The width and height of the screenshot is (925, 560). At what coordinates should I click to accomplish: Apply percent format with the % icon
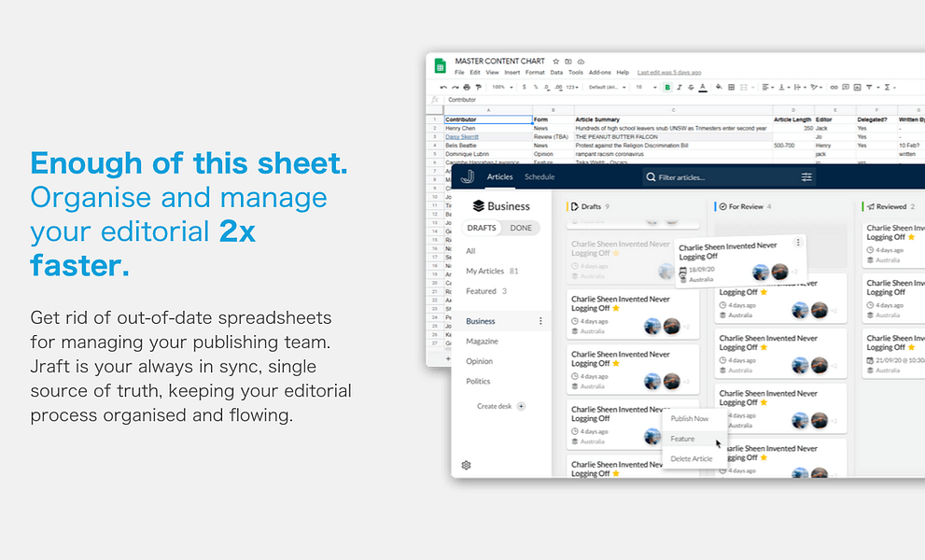tap(536, 87)
